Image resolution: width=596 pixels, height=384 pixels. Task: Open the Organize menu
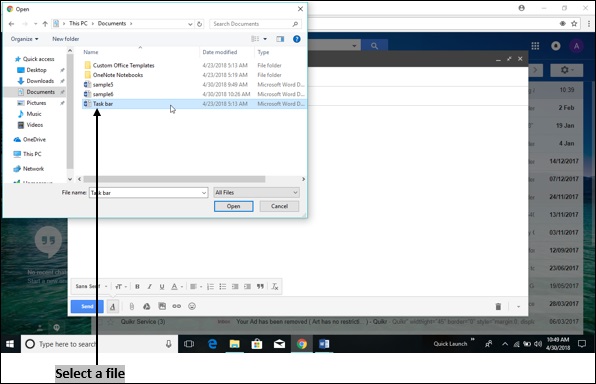click(24, 39)
